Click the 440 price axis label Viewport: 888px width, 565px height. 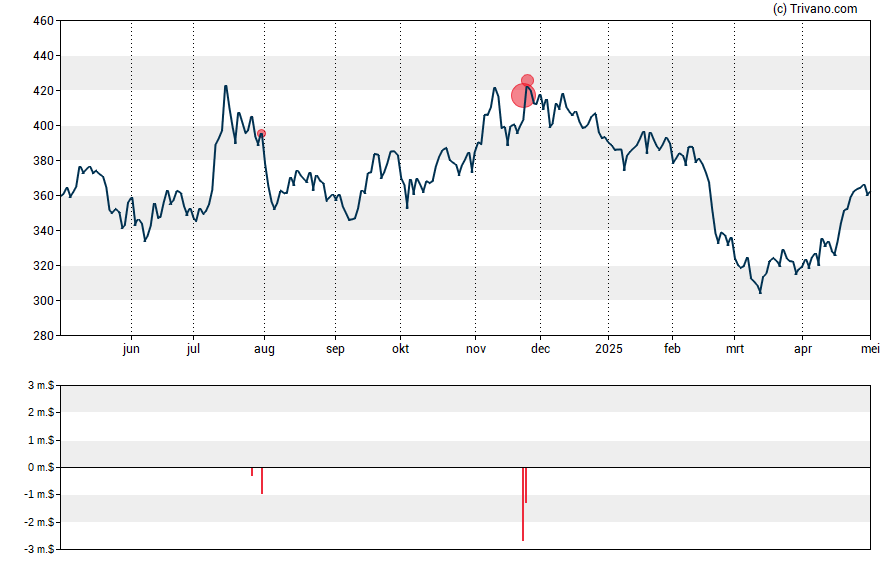coord(44,56)
